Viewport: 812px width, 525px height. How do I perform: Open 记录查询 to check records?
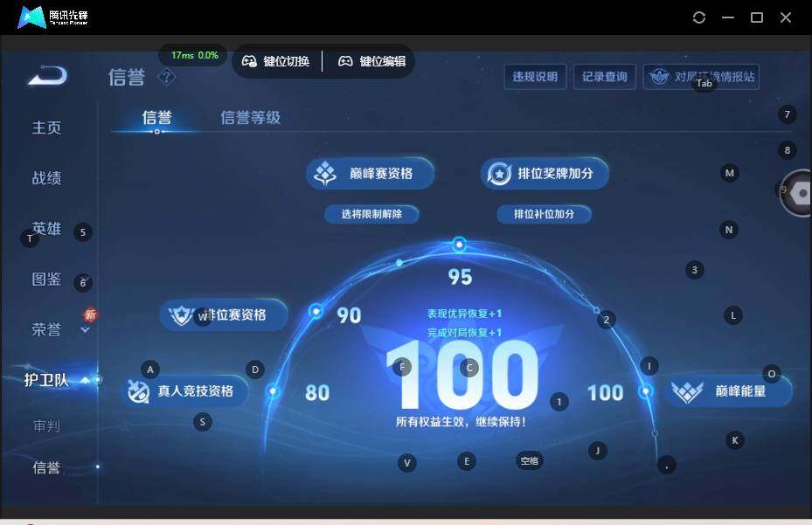click(x=604, y=76)
